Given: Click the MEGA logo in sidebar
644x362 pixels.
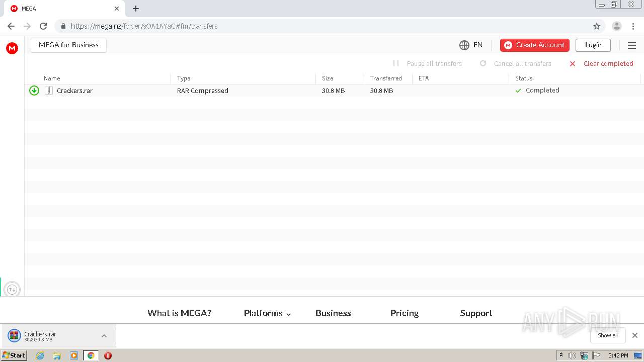Looking at the screenshot, I should 12,48.
